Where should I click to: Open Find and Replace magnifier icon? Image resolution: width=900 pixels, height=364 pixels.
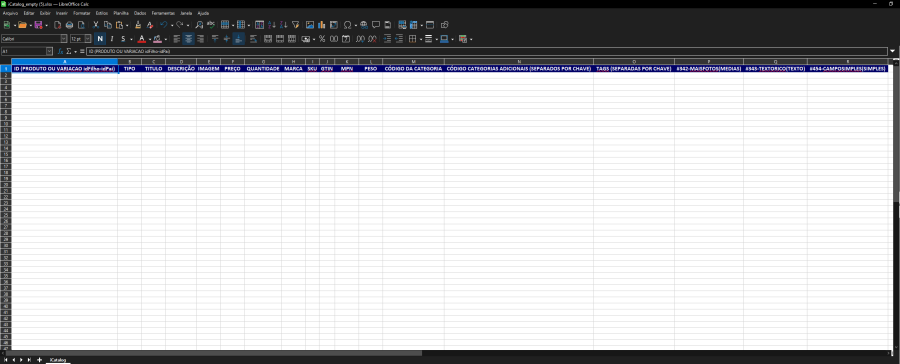pyautogui.click(x=199, y=25)
